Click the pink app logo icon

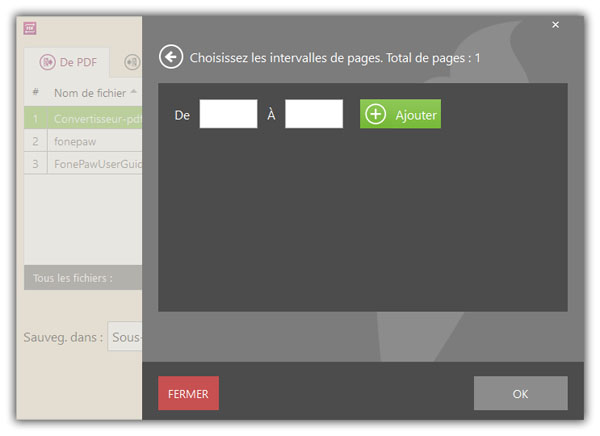tap(30, 28)
